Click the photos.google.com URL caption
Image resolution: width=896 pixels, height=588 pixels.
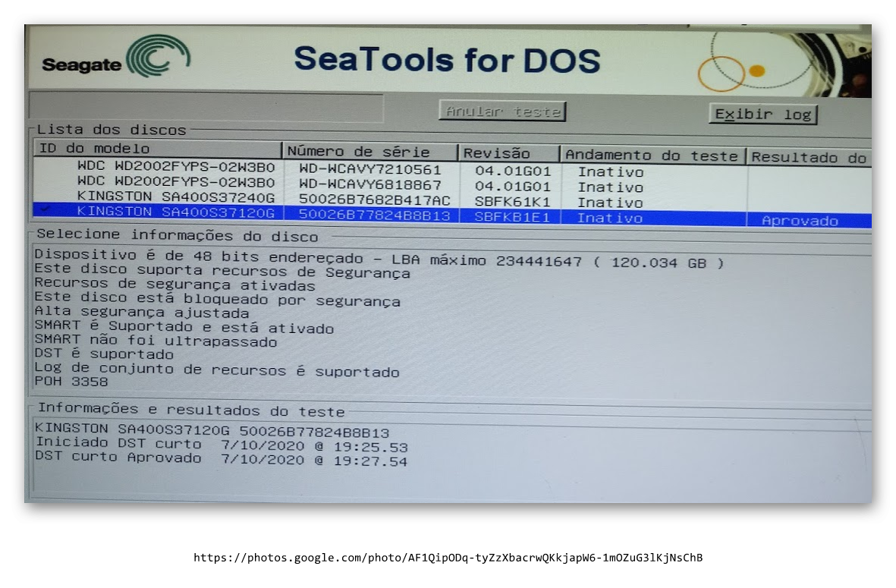[448, 558]
